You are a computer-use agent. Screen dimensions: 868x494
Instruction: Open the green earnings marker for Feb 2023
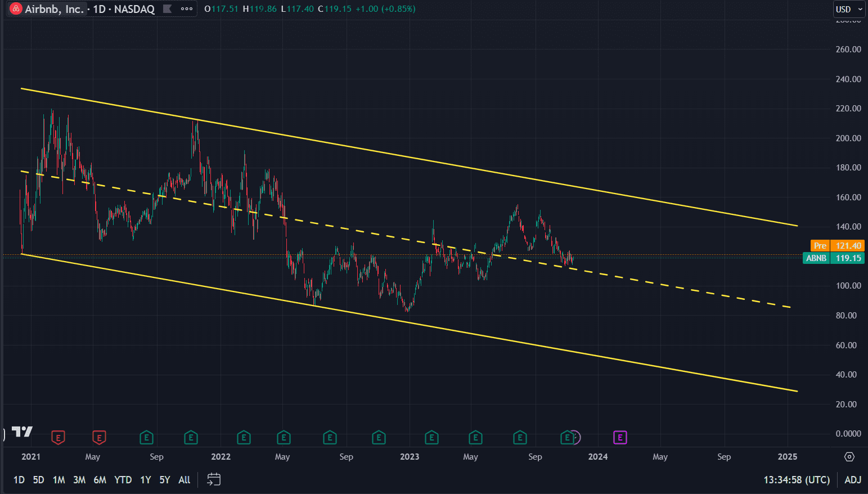(431, 437)
